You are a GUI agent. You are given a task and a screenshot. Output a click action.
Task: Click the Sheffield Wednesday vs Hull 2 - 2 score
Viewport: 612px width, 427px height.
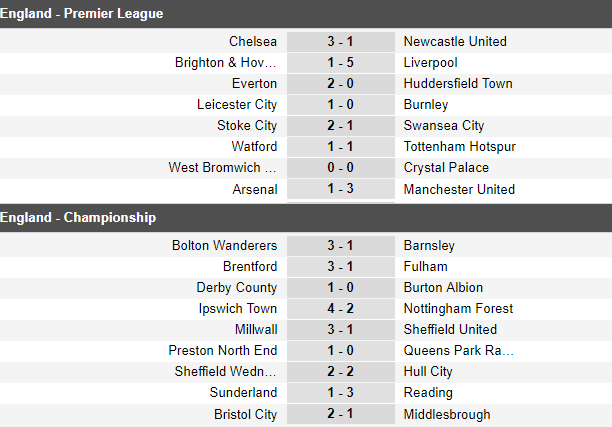point(341,372)
